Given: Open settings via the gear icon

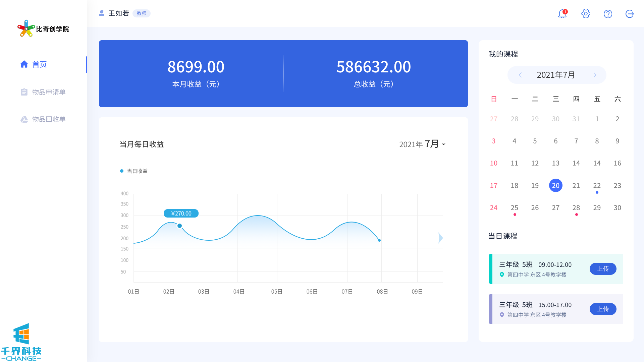Looking at the screenshot, I should [x=586, y=14].
